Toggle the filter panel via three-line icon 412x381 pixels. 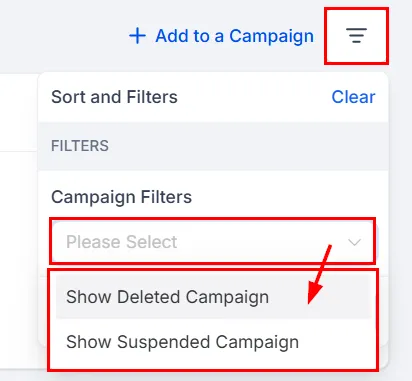[x=356, y=36]
